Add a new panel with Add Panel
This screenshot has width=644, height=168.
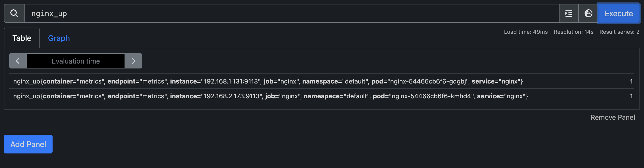28,144
